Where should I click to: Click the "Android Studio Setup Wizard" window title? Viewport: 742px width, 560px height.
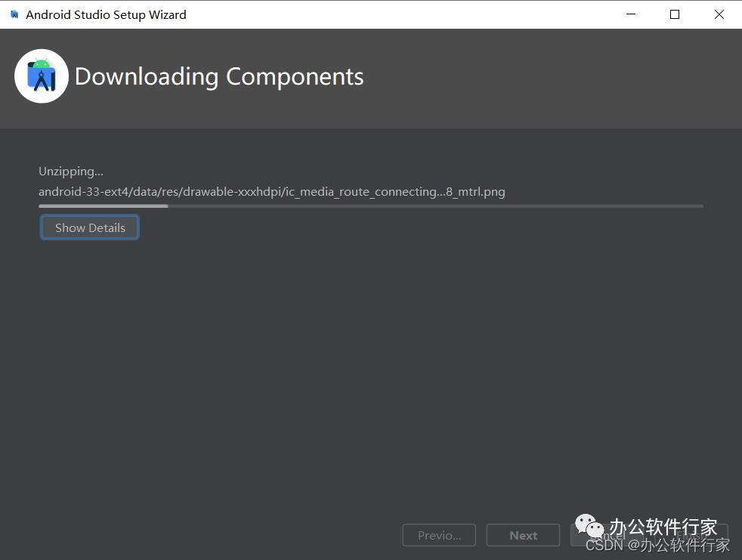(x=106, y=14)
